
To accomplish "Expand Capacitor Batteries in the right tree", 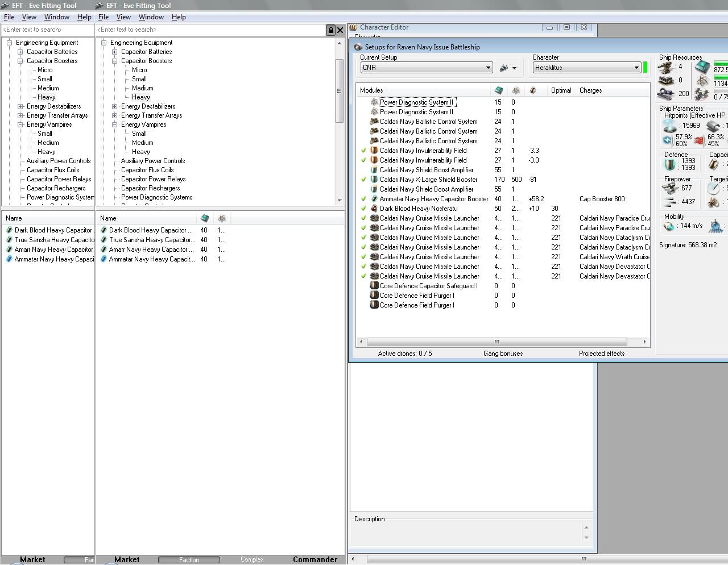I will click(115, 52).
